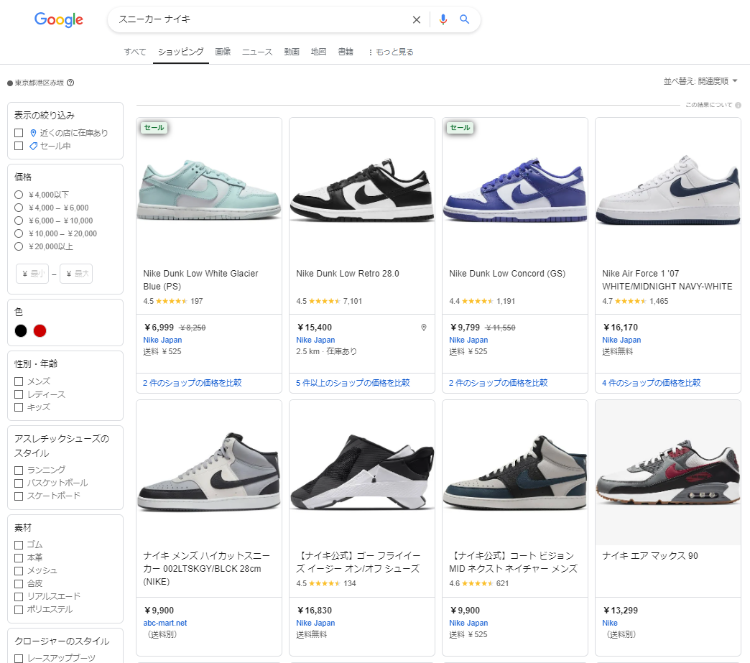Check the リアルスエード material filter
This screenshot has width=750, height=663.
coord(19,597)
